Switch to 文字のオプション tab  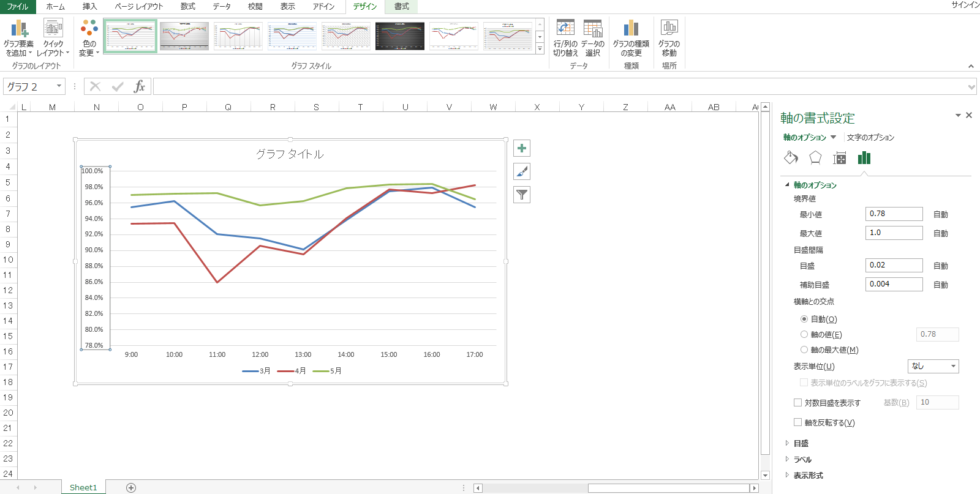[x=870, y=137]
